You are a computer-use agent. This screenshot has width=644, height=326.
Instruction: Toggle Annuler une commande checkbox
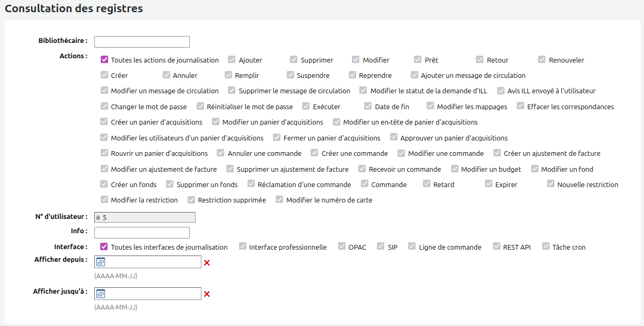(221, 153)
